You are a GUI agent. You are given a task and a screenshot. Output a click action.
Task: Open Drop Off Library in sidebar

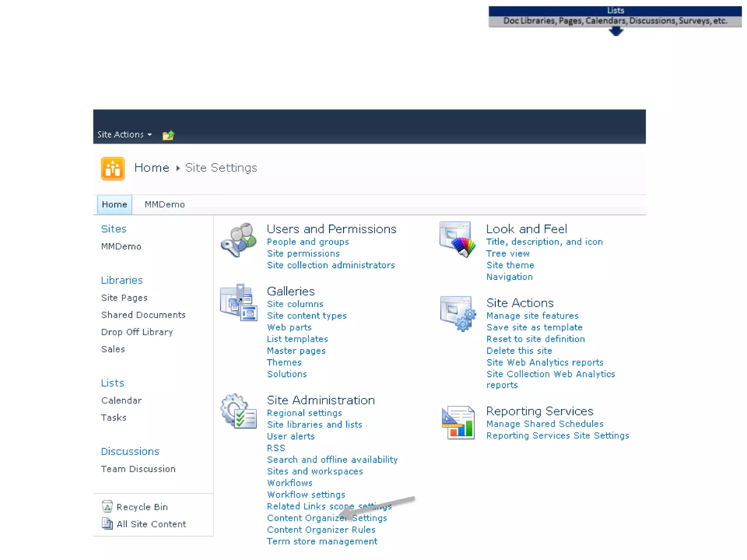137,332
